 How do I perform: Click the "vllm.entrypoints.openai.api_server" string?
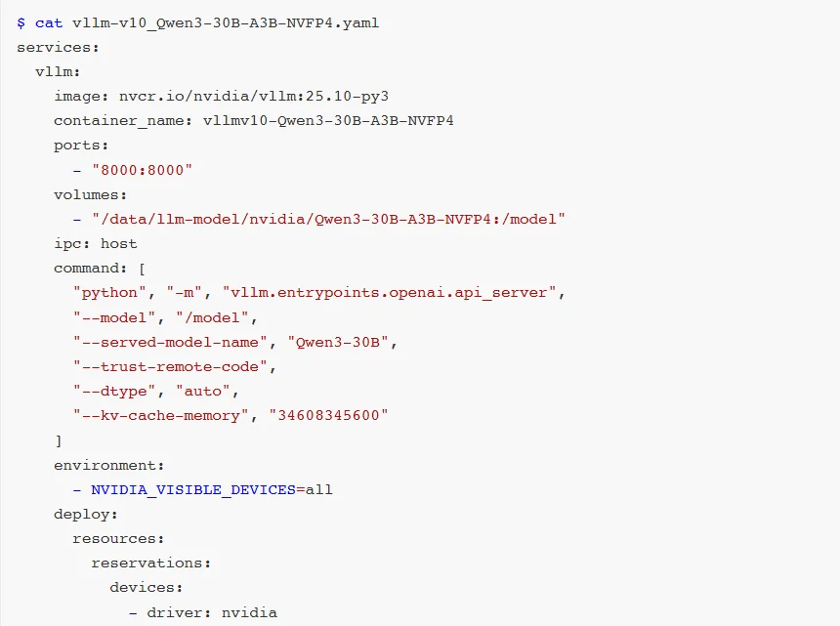click(390, 292)
